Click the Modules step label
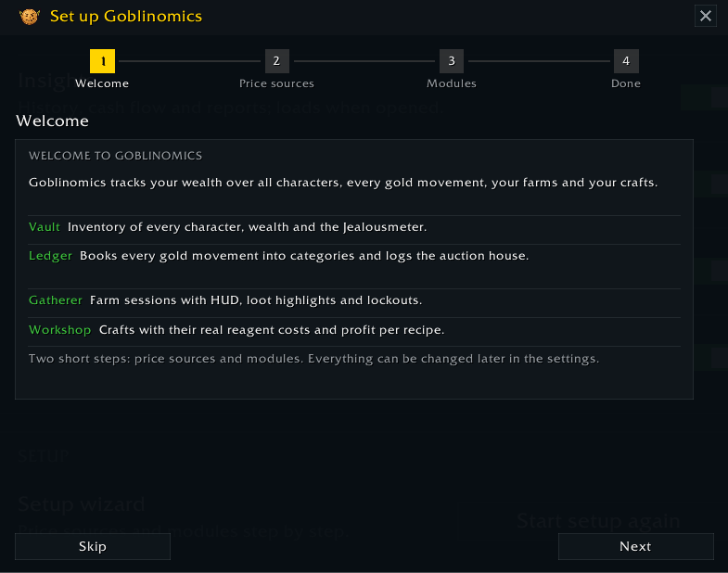Screen dimensions: 728x573 click(x=452, y=83)
